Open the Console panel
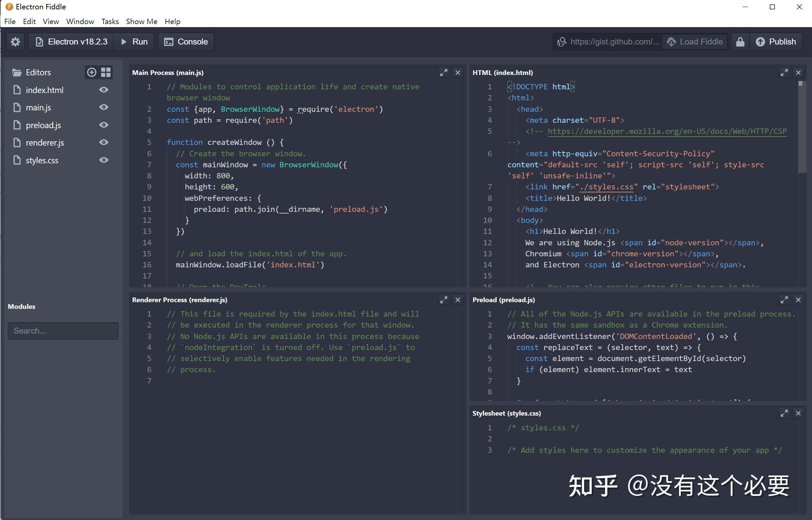The height and width of the screenshot is (520, 812). click(x=186, y=42)
